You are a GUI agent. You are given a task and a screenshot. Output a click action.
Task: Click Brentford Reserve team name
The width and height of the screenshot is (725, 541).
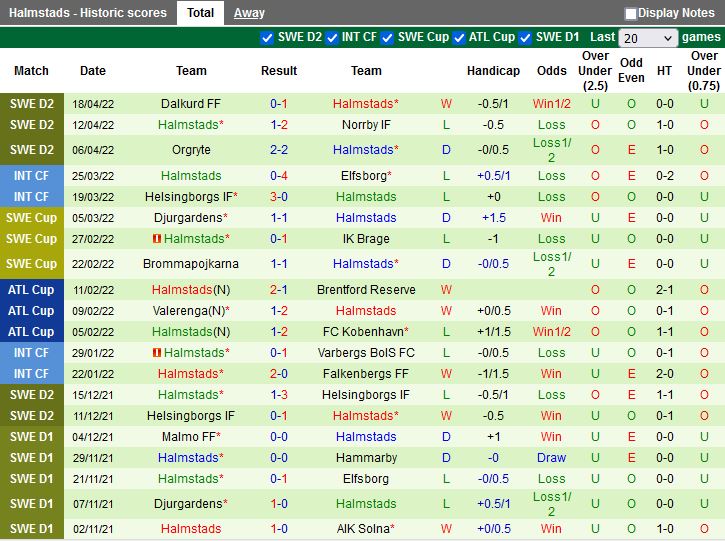[x=366, y=289]
